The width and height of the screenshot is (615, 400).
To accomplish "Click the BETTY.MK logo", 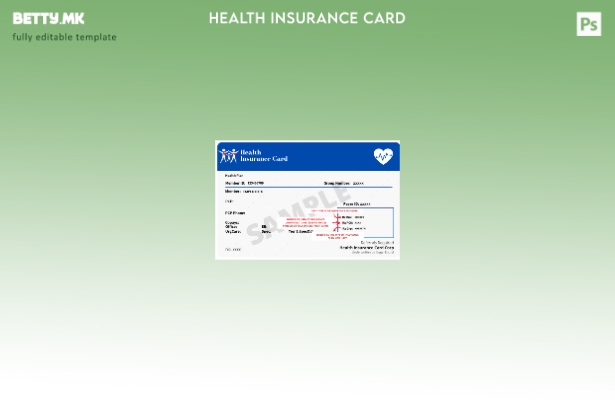I will (x=48, y=18).
